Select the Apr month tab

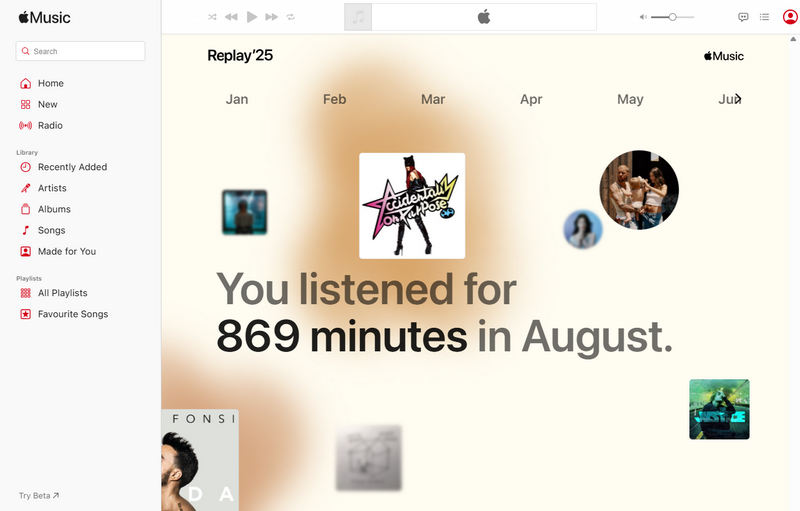[531, 99]
